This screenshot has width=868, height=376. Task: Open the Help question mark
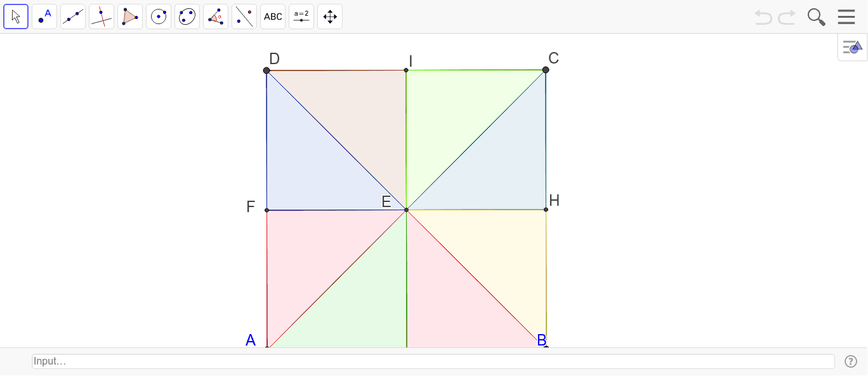pos(850,361)
